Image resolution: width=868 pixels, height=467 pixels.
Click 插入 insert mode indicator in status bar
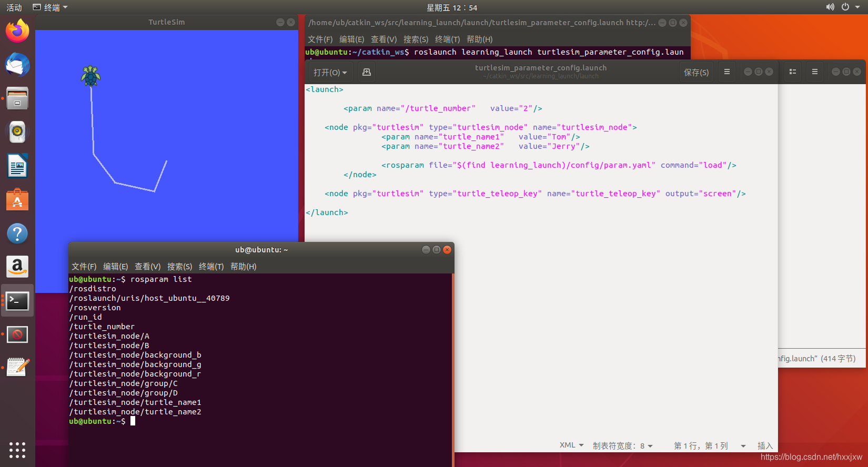click(x=765, y=445)
